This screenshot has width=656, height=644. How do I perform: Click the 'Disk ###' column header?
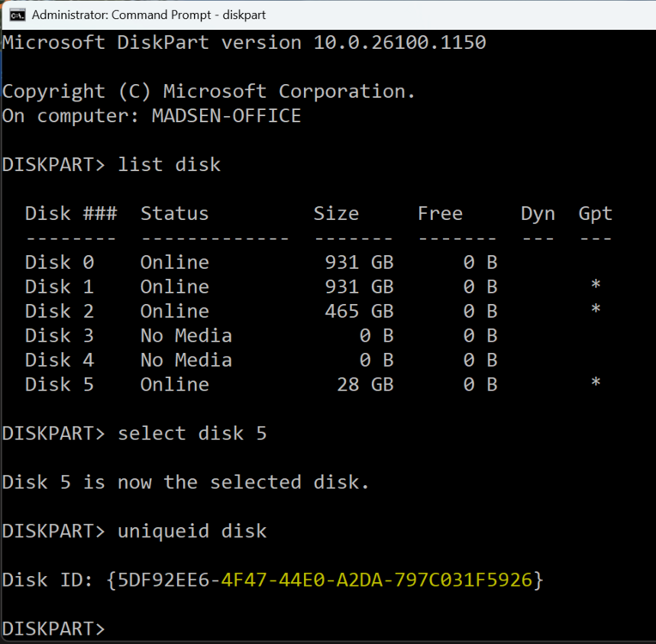pyautogui.click(x=70, y=214)
